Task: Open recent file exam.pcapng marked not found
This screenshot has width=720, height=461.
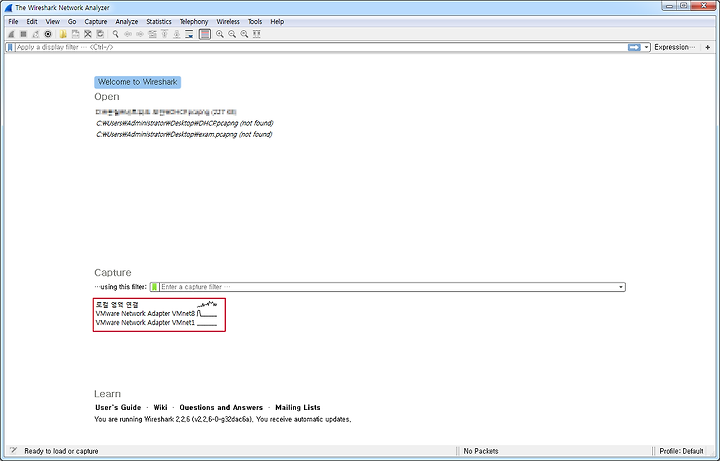Action: (184, 135)
